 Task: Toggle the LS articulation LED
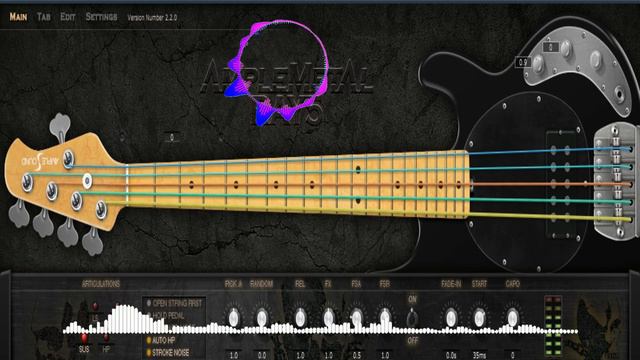tap(95, 306)
